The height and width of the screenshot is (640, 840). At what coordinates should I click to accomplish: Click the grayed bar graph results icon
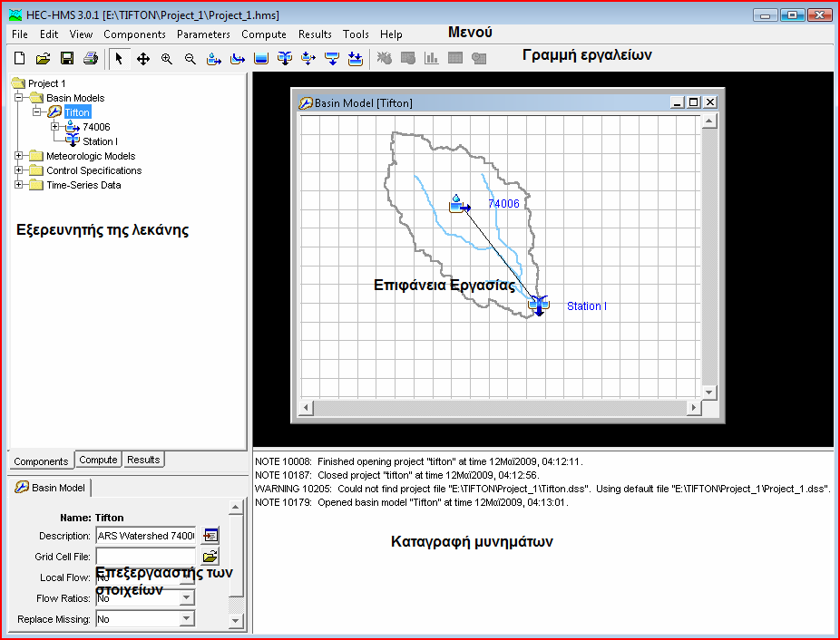[431, 58]
